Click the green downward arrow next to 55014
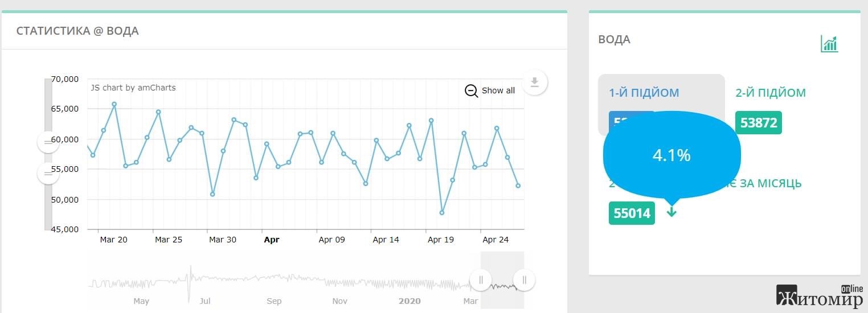The image size is (868, 313). point(672,213)
